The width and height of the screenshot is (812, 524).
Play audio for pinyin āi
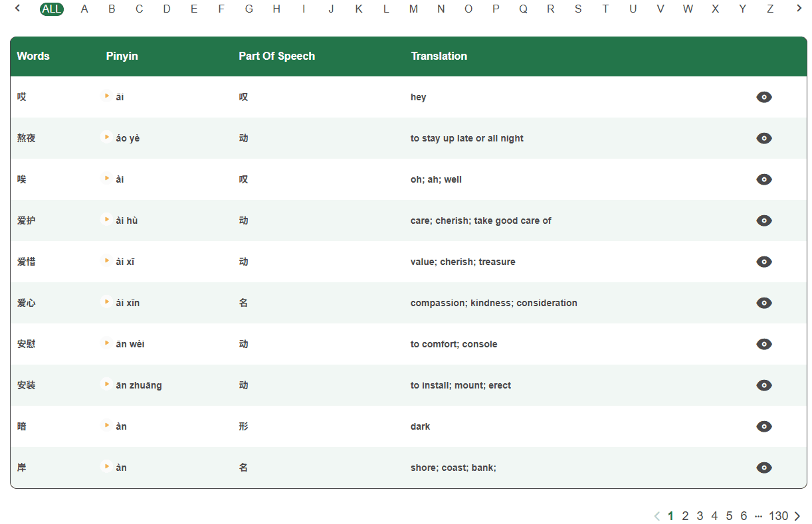coord(106,96)
